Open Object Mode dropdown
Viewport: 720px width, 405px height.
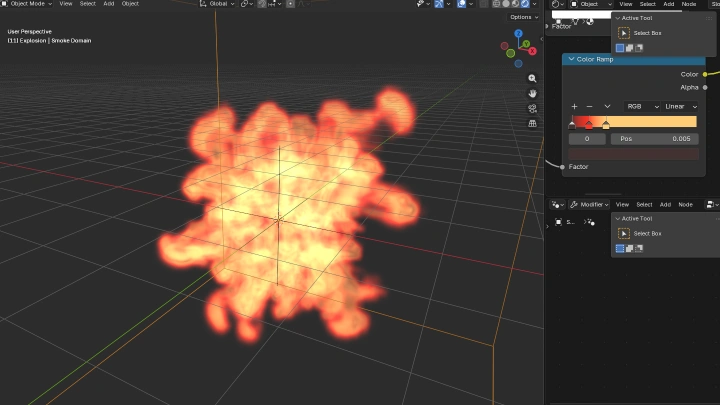28,4
